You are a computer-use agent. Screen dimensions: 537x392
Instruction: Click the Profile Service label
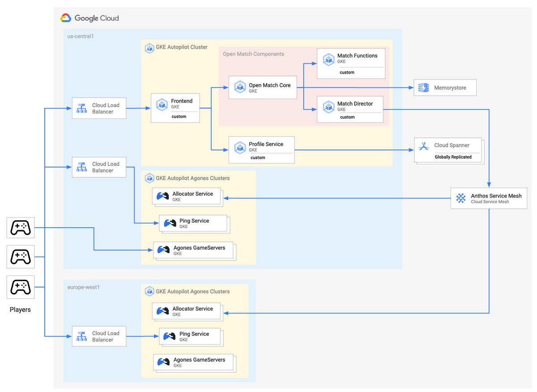click(266, 144)
